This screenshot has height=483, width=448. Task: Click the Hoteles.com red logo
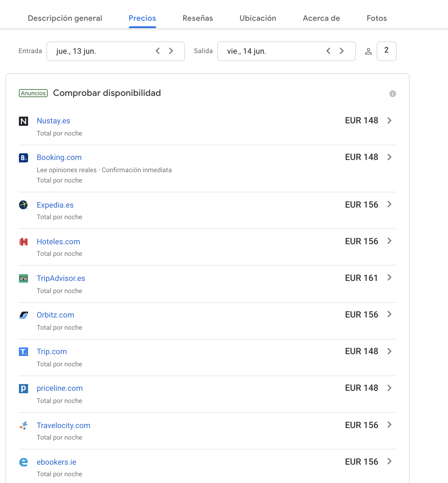[x=23, y=242]
